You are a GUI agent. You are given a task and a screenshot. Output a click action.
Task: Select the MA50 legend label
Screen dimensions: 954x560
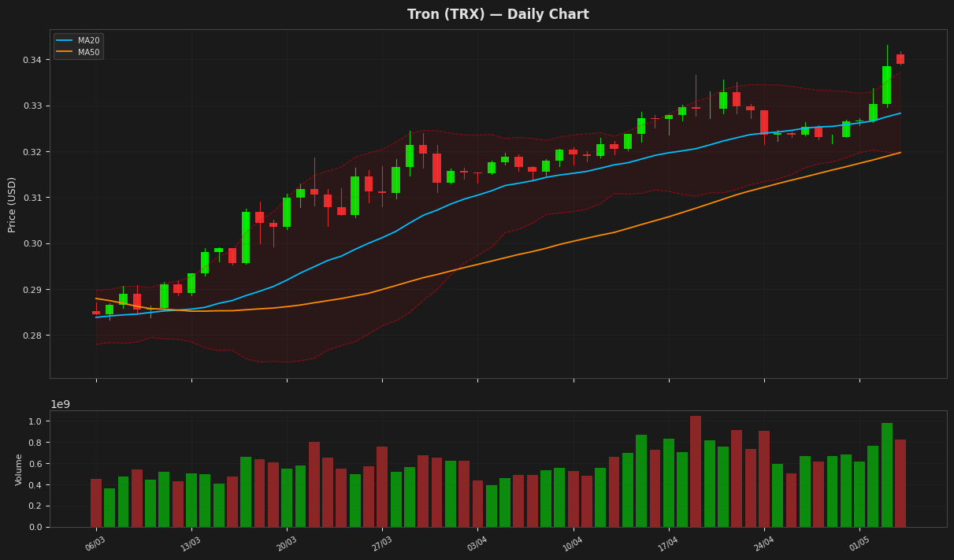click(x=88, y=52)
